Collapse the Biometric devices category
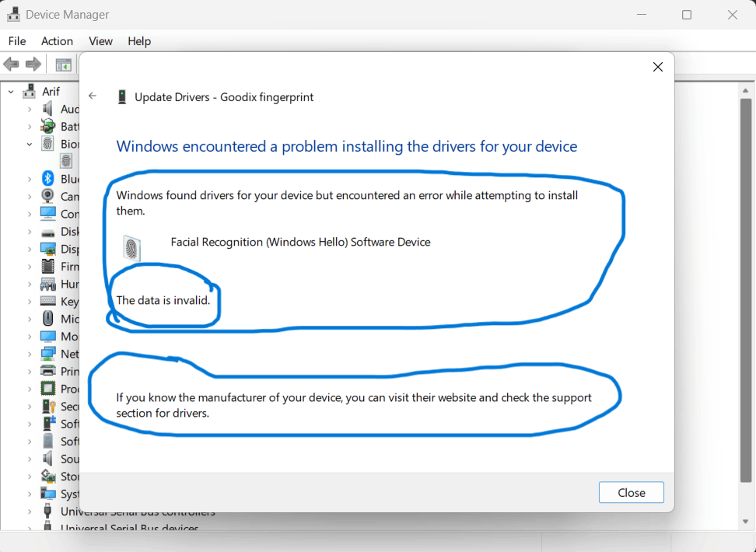The height and width of the screenshot is (552, 756). pyautogui.click(x=30, y=144)
